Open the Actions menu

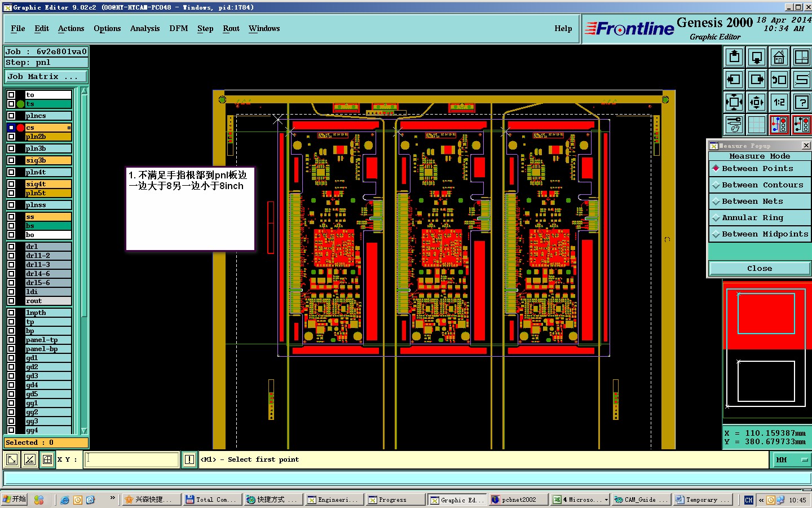click(x=71, y=28)
